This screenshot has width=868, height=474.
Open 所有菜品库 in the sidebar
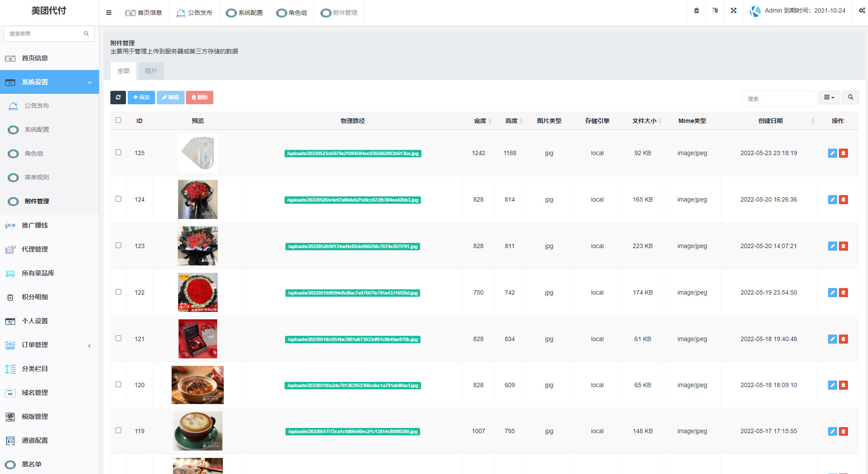[50, 273]
